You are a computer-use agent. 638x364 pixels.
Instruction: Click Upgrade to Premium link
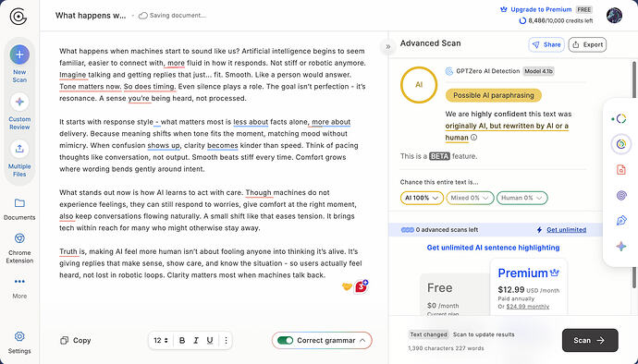[x=541, y=9]
